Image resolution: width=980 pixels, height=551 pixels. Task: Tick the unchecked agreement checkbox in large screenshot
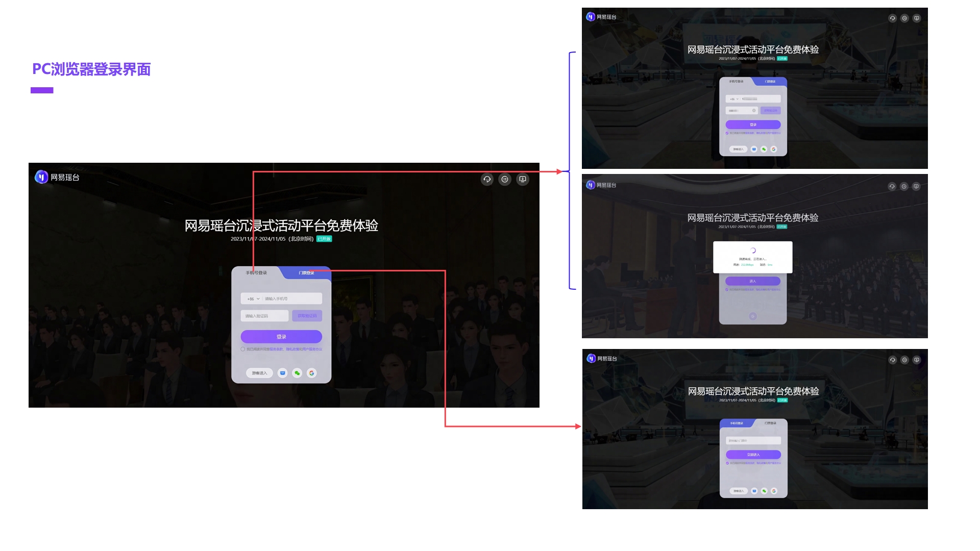click(242, 349)
